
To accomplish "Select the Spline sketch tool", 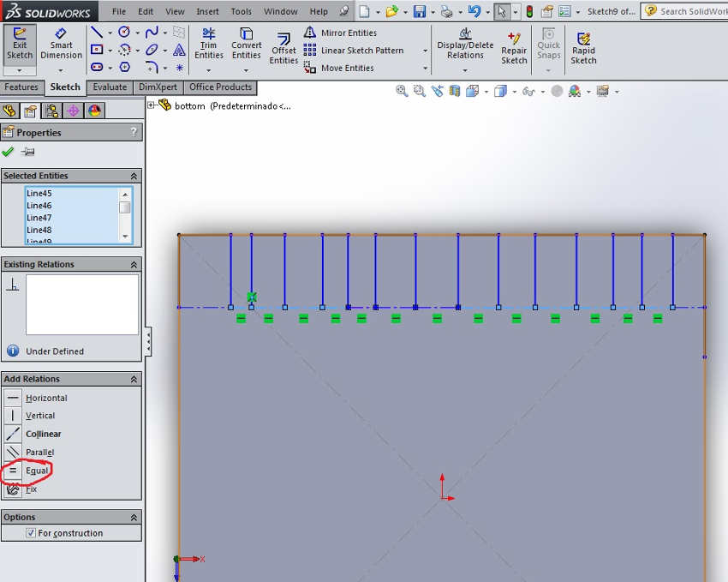I will (x=152, y=32).
